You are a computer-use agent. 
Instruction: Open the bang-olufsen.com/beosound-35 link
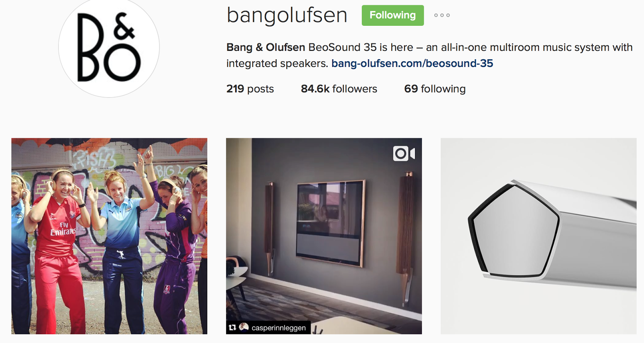(412, 63)
